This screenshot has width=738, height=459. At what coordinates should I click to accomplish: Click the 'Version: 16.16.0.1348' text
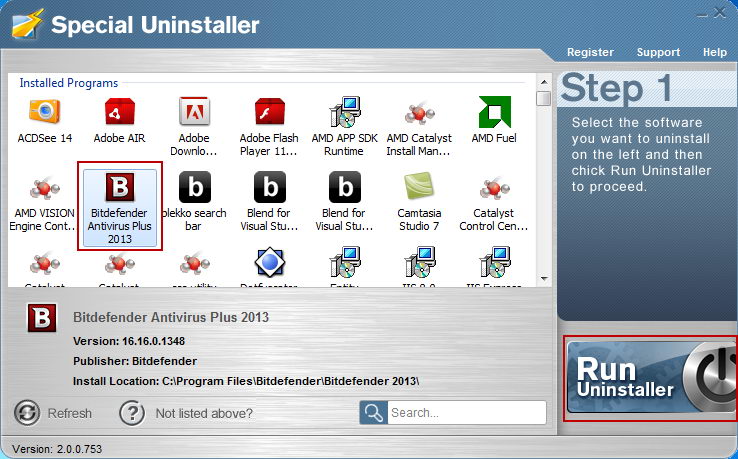click(129, 341)
